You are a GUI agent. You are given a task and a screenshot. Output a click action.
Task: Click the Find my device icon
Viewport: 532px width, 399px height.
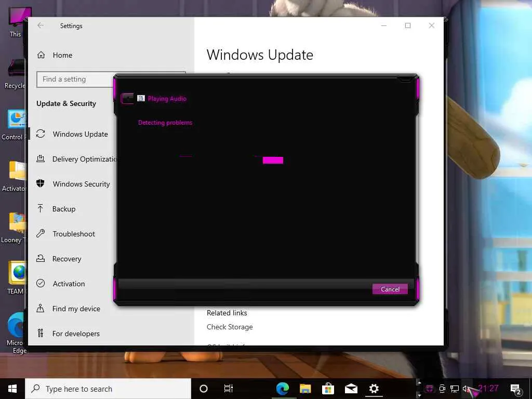point(41,308)
